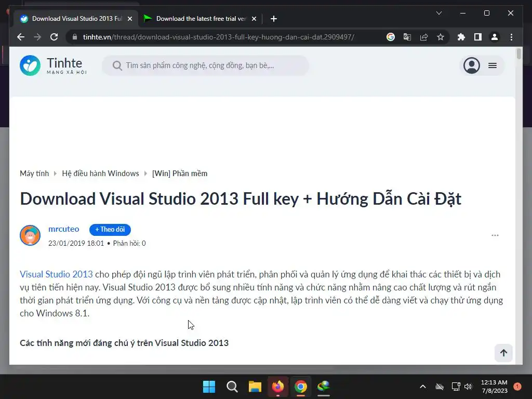Open the Chrome profile avatar

[x=495, y=37]
